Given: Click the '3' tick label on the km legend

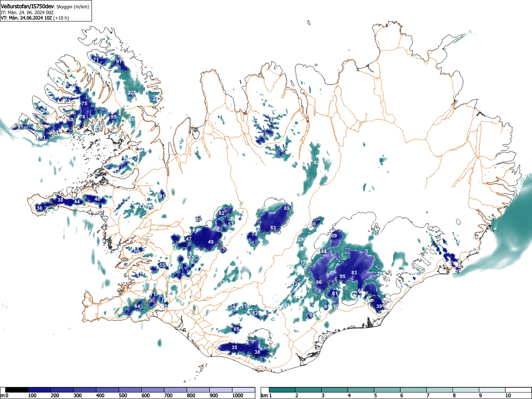Looking at the screenshot, I should 323,396.
